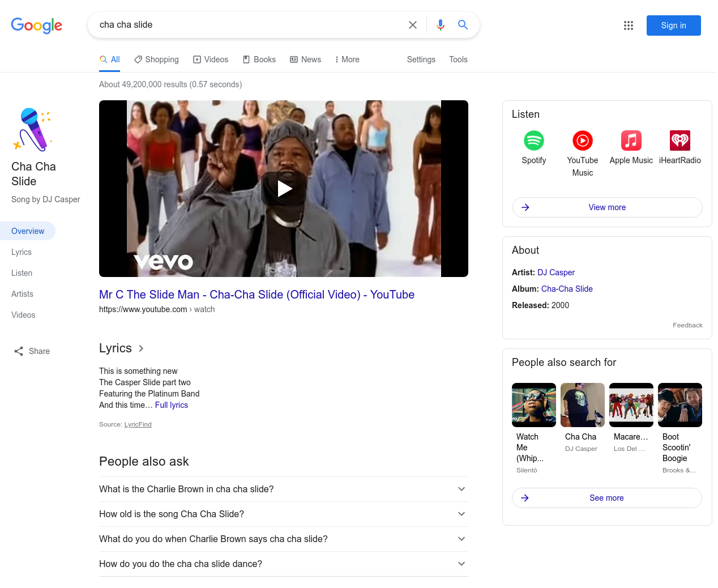
Task: Switch to the Videos tab
Action: [x=211, y=59]
